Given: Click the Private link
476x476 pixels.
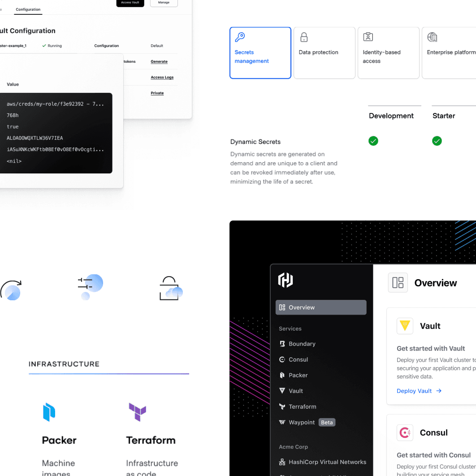Looking at the screenshot, I should pyautogui.click(x=157, y=93).
